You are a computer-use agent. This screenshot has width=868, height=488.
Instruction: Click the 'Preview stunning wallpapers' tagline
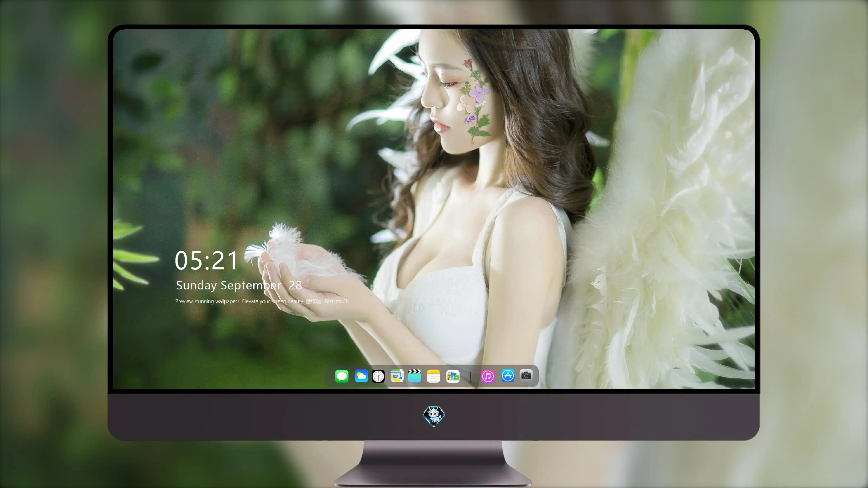pos(262,301)
